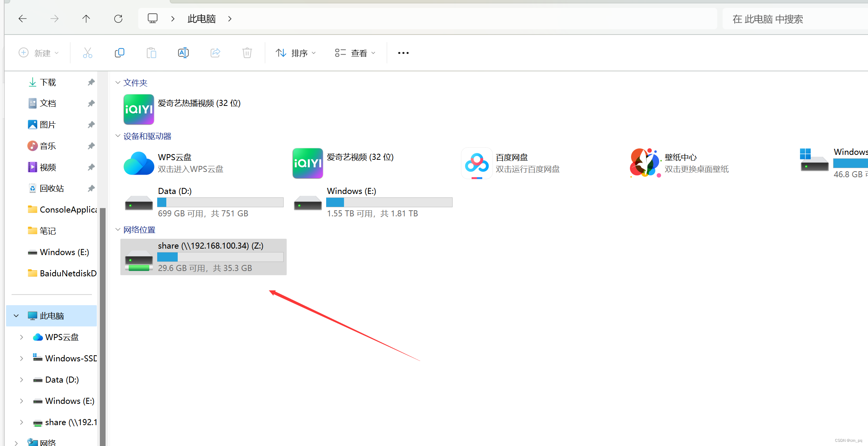Unpin 回收站 from quick access
The width and height of the screenshot is (868, 446).
(x=91, y=188)
